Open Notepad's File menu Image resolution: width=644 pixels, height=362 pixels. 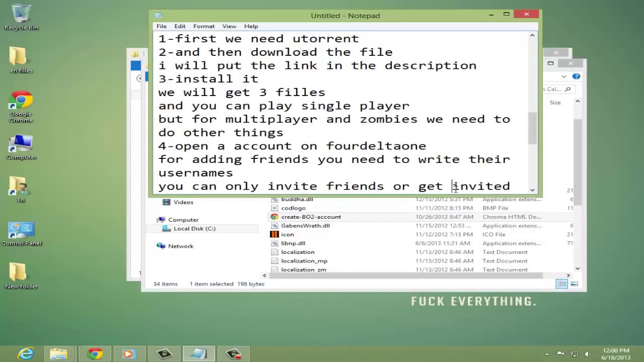tap(162, 26)
